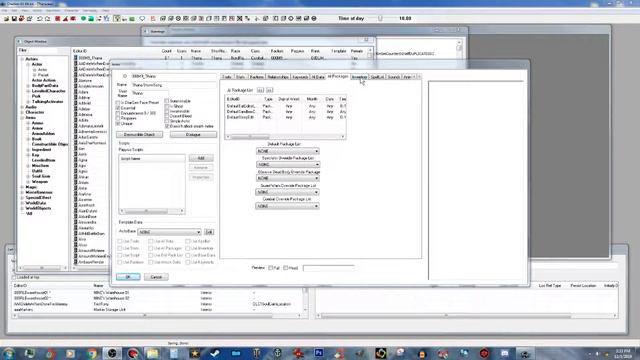Select Armor under Items in Object Window tree
This screenshot has width=640, height=360.
click(x=37, y=128)
